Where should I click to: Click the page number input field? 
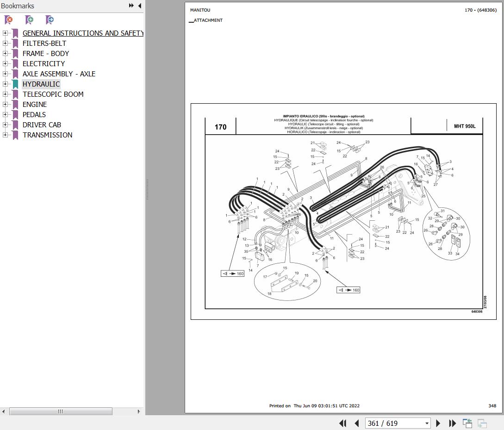[x=393, y=424]
